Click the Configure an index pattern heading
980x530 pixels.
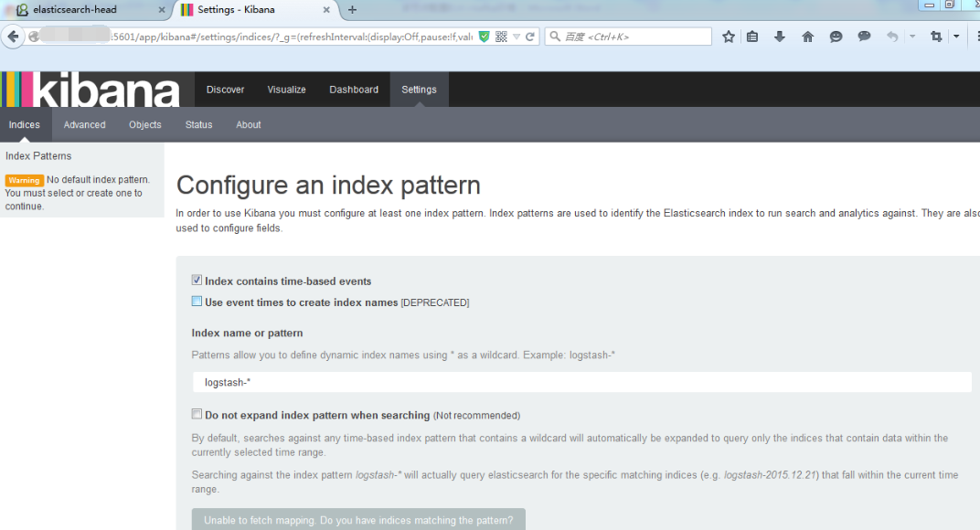[x=328, y=185]
